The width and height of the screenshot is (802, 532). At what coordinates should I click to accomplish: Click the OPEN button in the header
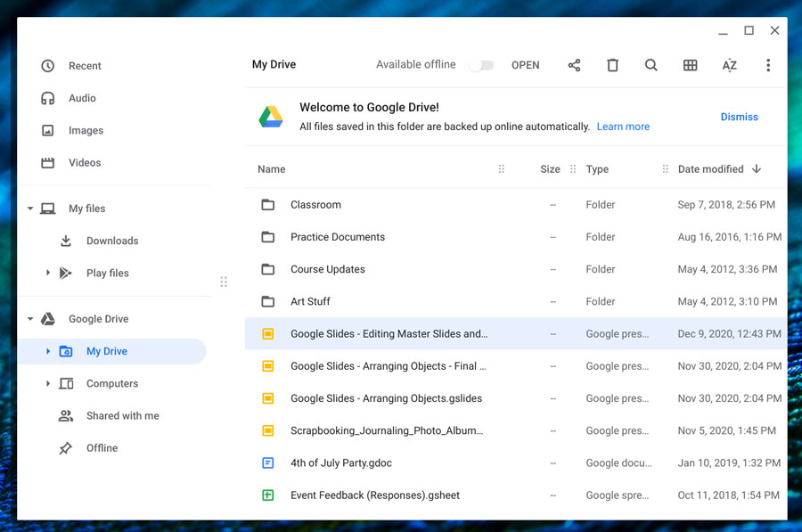[x=525, y=64]
